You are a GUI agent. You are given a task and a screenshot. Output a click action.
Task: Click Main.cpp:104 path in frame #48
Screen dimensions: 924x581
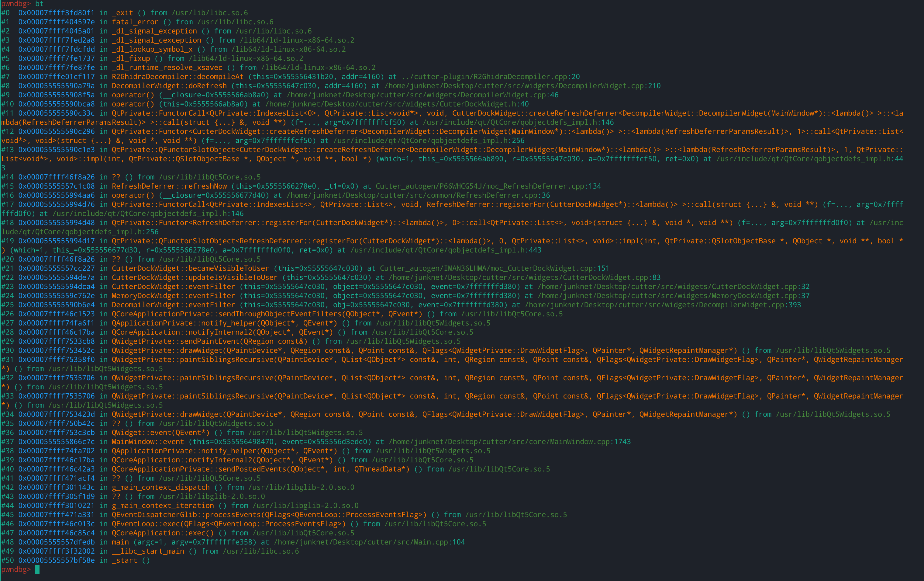[370, 542]
